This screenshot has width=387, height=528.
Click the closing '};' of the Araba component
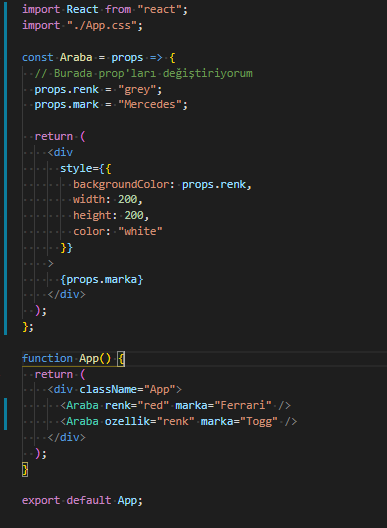[28, 327]
